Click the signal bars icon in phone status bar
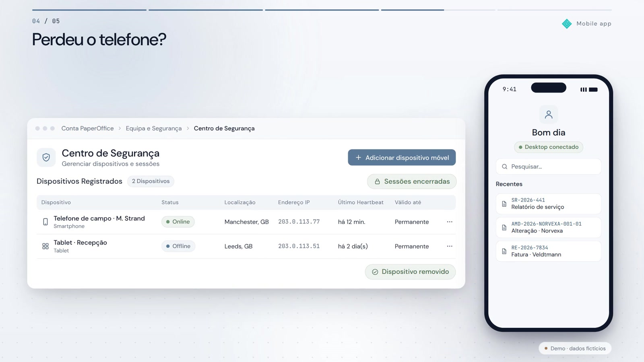 pyautogui.click(x=584, y=90)
